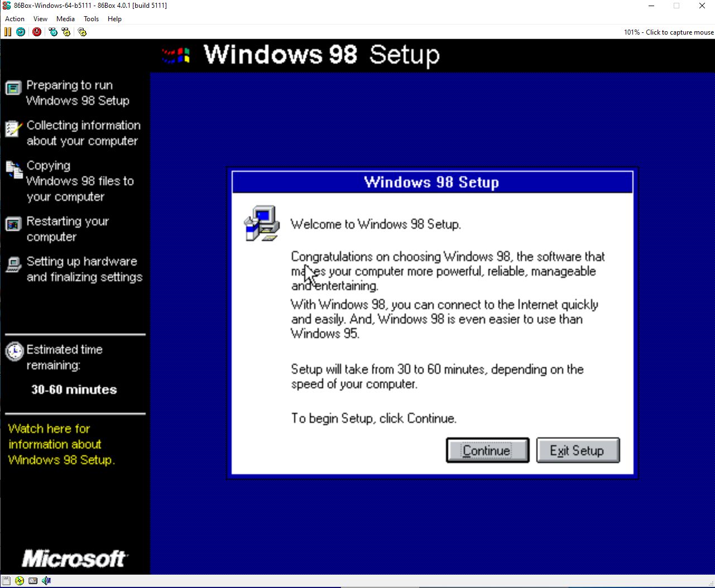Click 'Setting up hardware and finalizing settings' label
This screenshot has height=588, width=715.
(x=84, y=269)
